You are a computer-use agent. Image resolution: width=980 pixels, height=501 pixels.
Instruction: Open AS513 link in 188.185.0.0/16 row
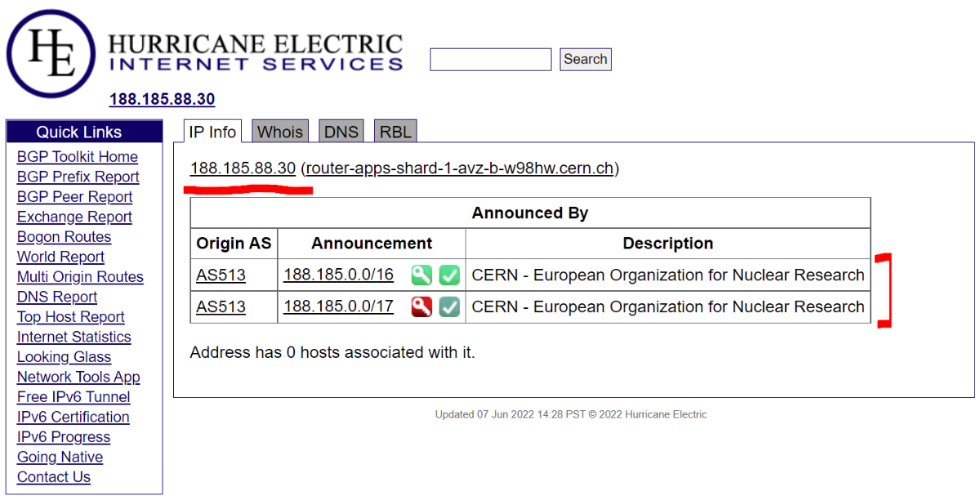click(220, 275)
